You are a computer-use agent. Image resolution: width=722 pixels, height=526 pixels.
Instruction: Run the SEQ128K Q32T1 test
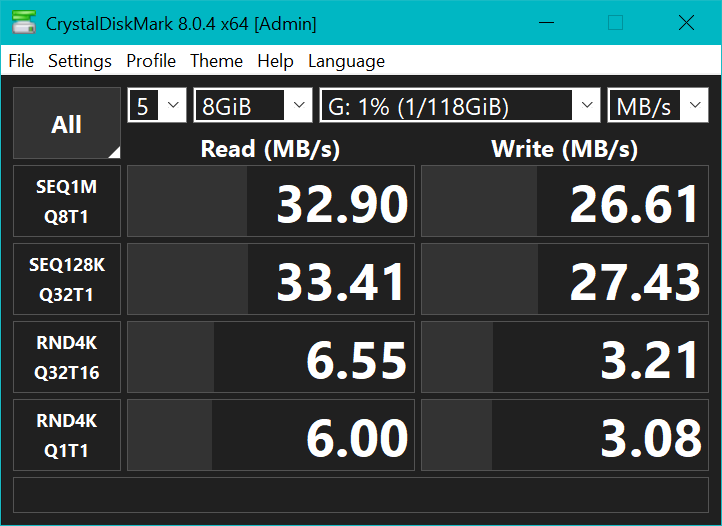click(67, 279)
